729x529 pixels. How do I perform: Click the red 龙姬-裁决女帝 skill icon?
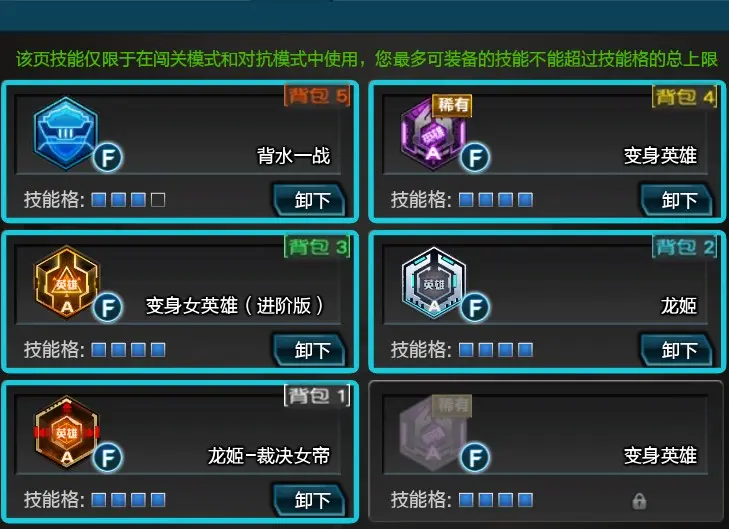tap(66, 432)
